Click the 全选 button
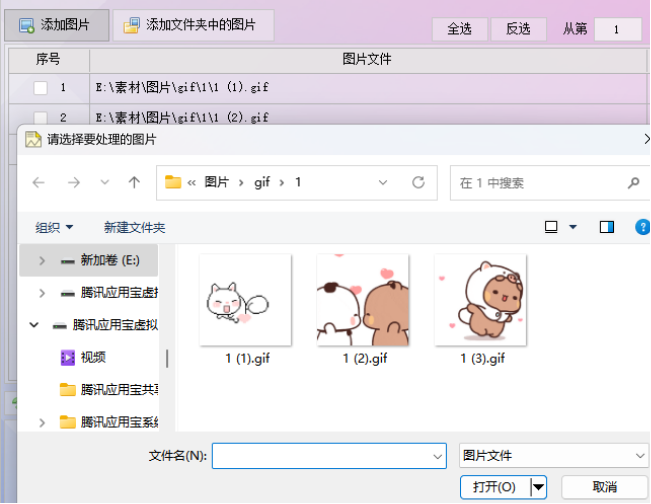This screenshot has height=504, width=651. pos(460,29)
